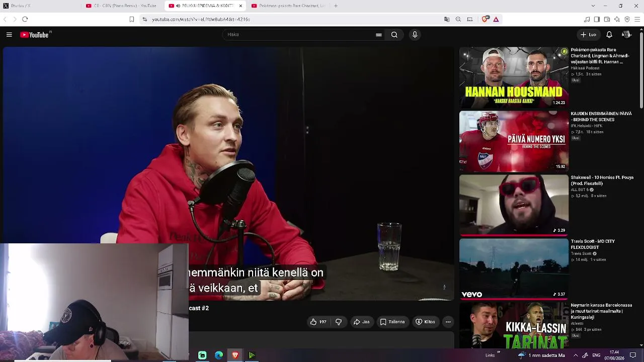Open Brave VPN shield icon
Screen dimensions: 644x362
tap(627, 19)
